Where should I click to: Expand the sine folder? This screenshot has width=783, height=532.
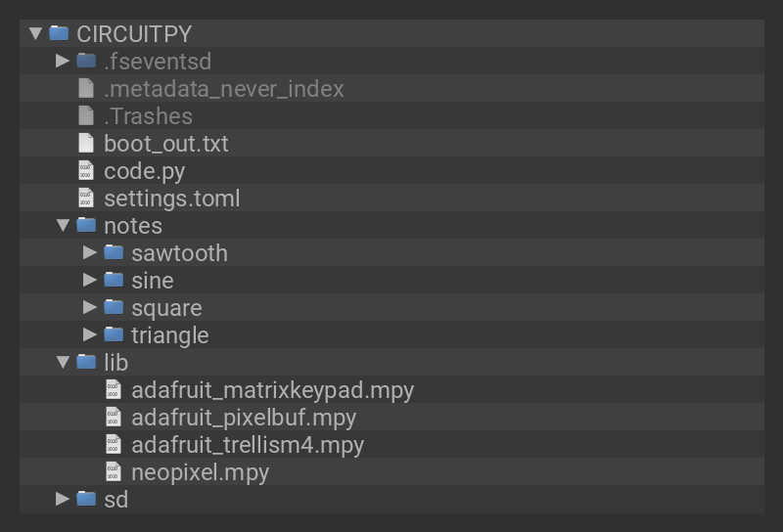[x=90, y=281]
